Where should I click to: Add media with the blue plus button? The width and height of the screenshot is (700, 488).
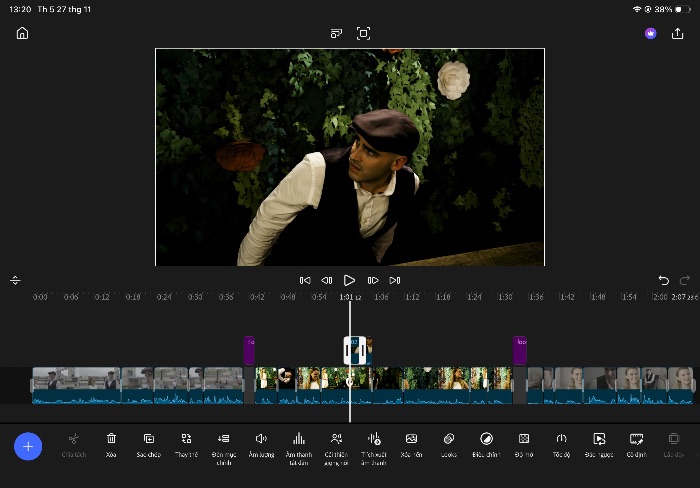pyautogui.click(x=28, y=446)
